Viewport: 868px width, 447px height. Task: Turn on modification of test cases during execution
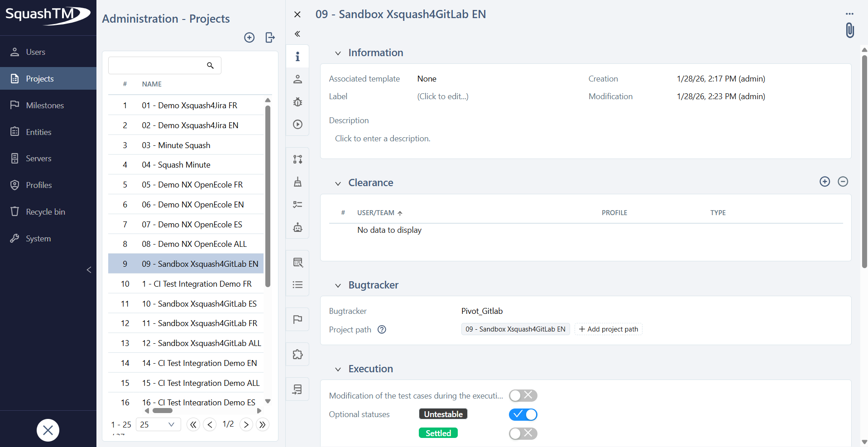523,395
